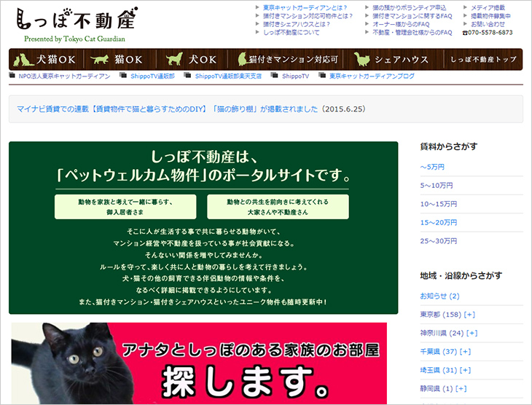Go to the お問い合わせ contact page
Screen dimensions: 532x405
tap(488, 24)
